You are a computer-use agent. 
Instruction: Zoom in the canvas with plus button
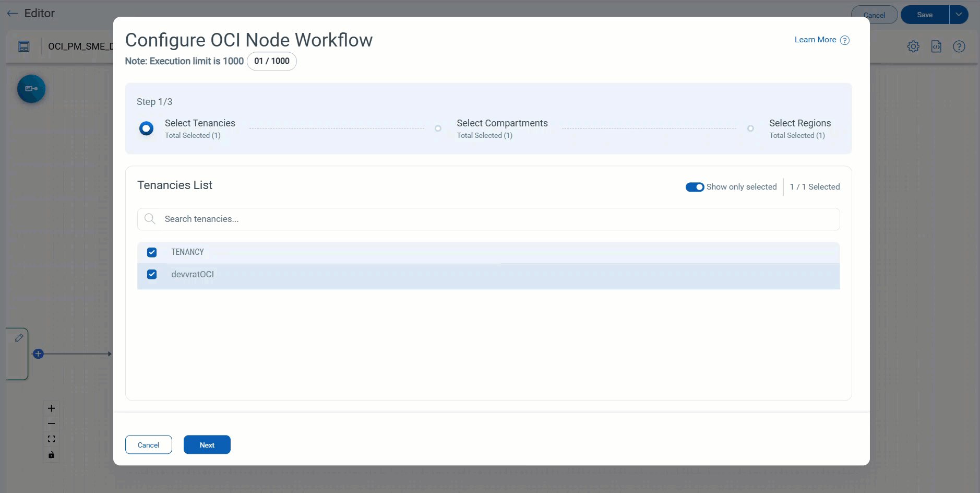pos(51,408)
